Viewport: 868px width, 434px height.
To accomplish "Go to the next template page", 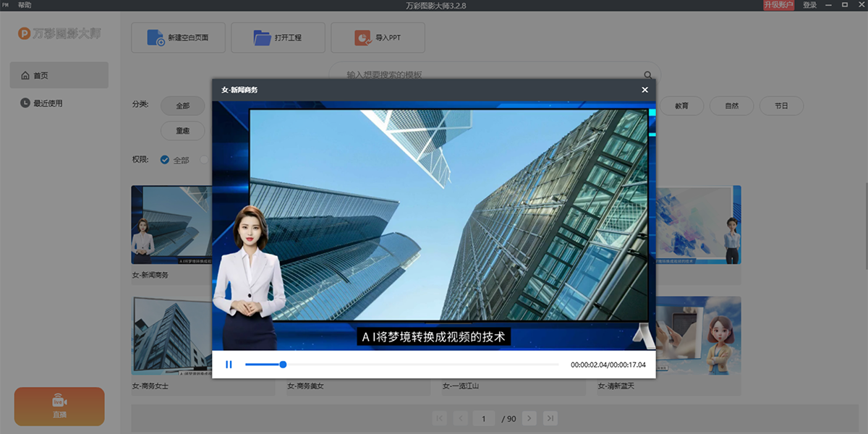I will 530,418.
